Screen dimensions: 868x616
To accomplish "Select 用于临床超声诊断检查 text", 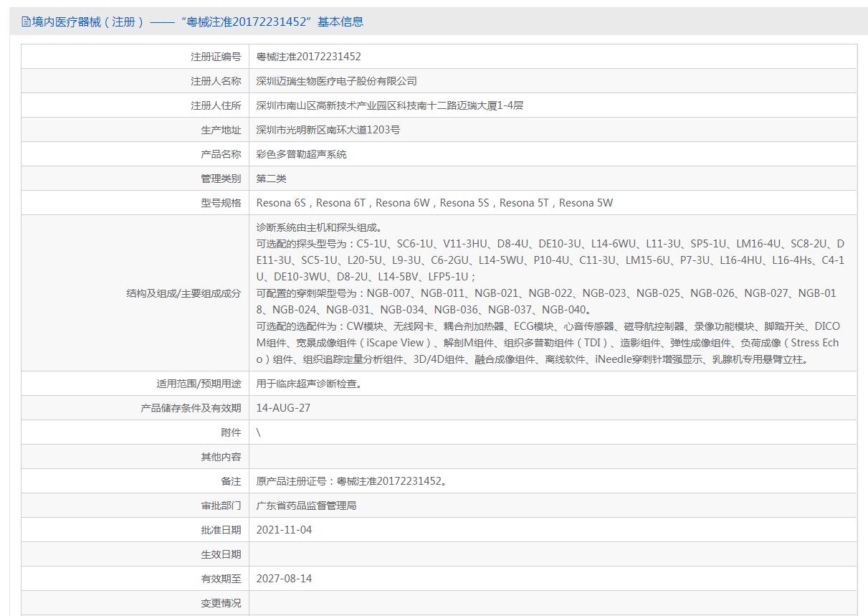I will click(309, 384).
